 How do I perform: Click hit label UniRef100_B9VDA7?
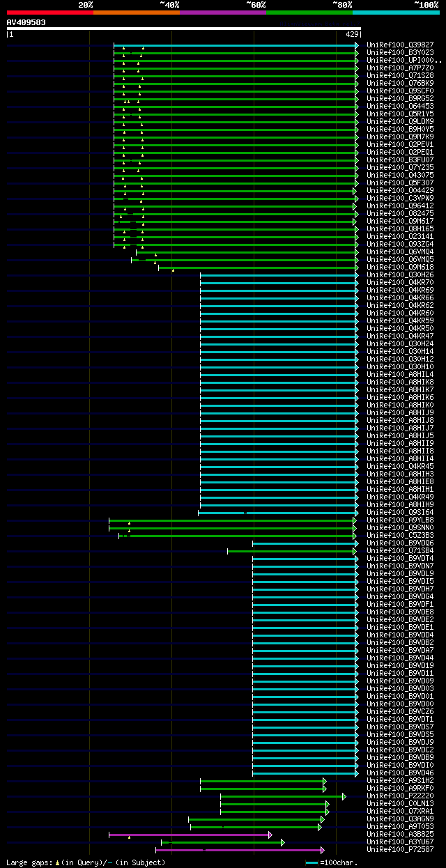(x=400, y=651)
